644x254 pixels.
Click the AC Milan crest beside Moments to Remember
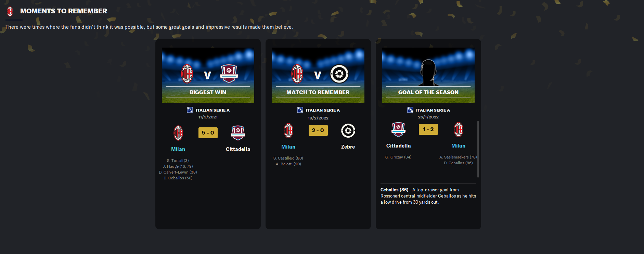[10, 11]
